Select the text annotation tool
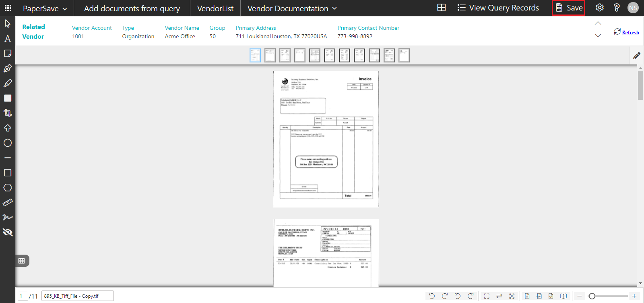644x303 pixels. (x=8, y=39)
